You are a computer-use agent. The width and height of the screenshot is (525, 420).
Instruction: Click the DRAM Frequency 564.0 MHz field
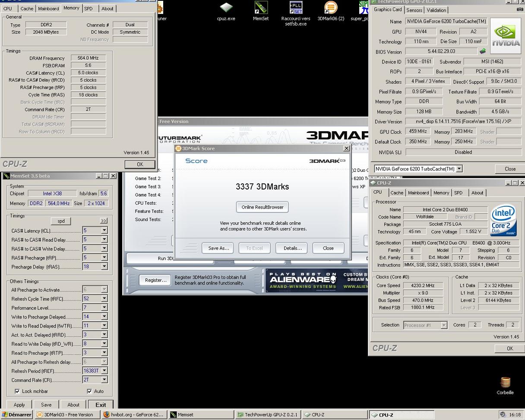click(x=88, y=58)
